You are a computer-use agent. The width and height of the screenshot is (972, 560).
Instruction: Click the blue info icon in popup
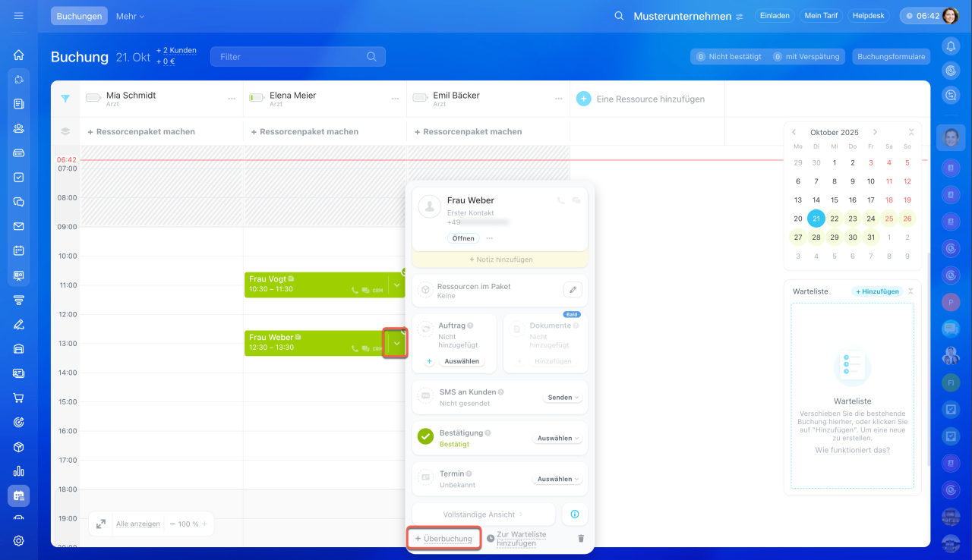point(575,514)
